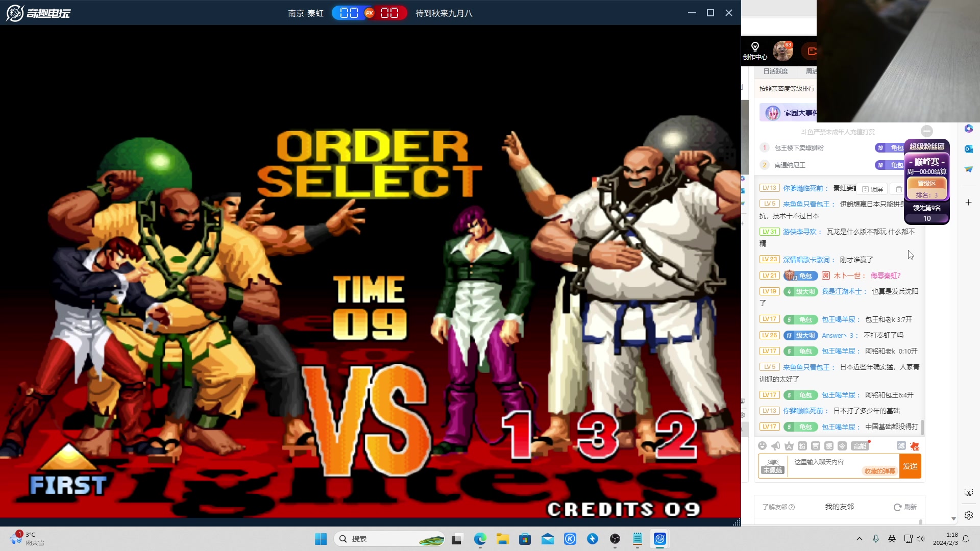The image size is (980, 551).
Task: Click the Microsoft 365 sidebar icon
Action: (969, 129)
